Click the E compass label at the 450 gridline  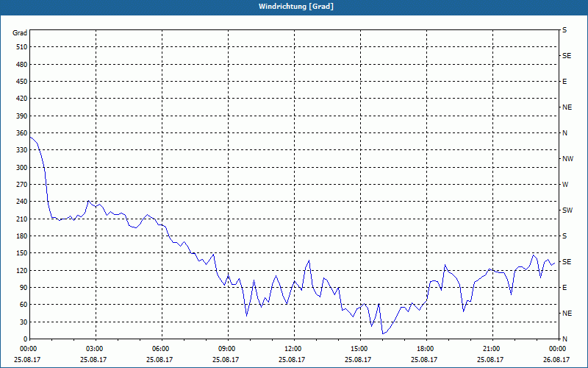click(564, 82)
